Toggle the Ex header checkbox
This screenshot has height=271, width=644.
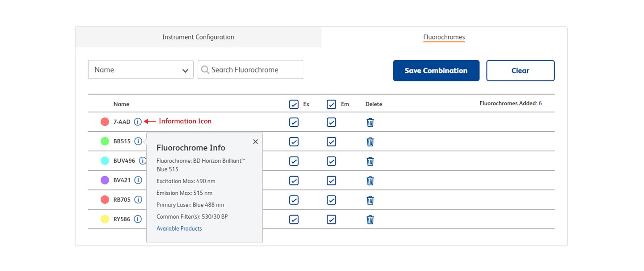[x=294, y=104]
